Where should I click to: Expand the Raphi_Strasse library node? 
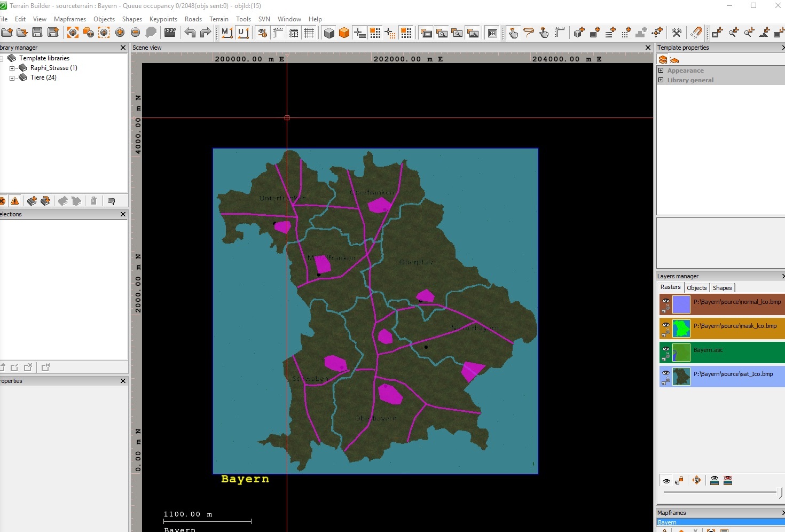(12, 68)
